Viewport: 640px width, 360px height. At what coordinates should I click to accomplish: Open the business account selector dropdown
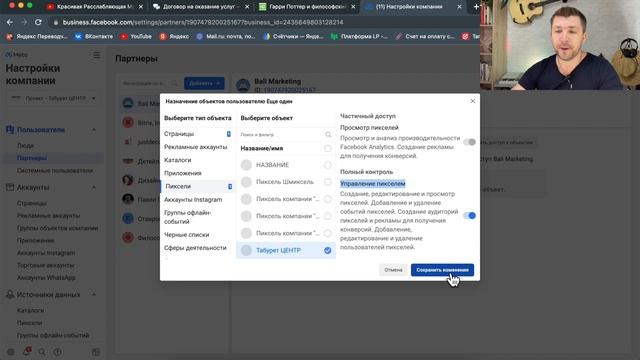point(53,98)
